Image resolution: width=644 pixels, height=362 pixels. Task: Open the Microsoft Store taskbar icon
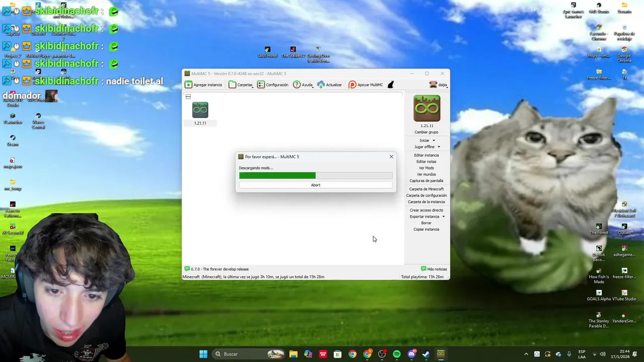click(338, 354)
